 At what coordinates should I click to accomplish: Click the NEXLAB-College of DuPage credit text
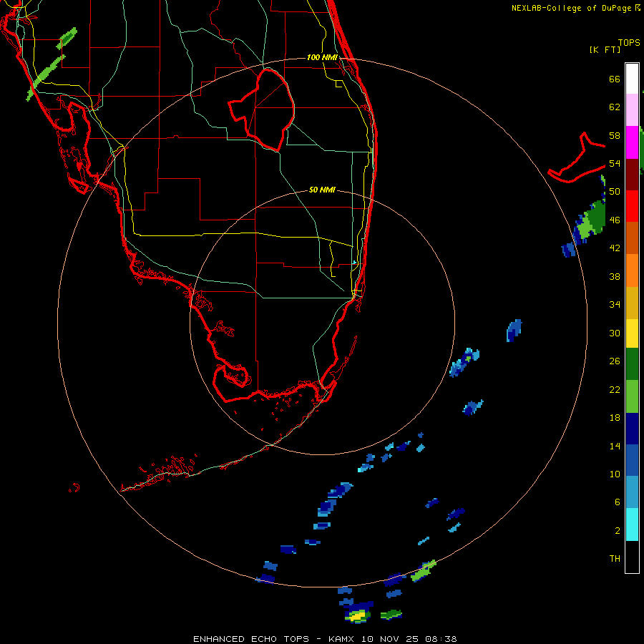click(575, 8)
